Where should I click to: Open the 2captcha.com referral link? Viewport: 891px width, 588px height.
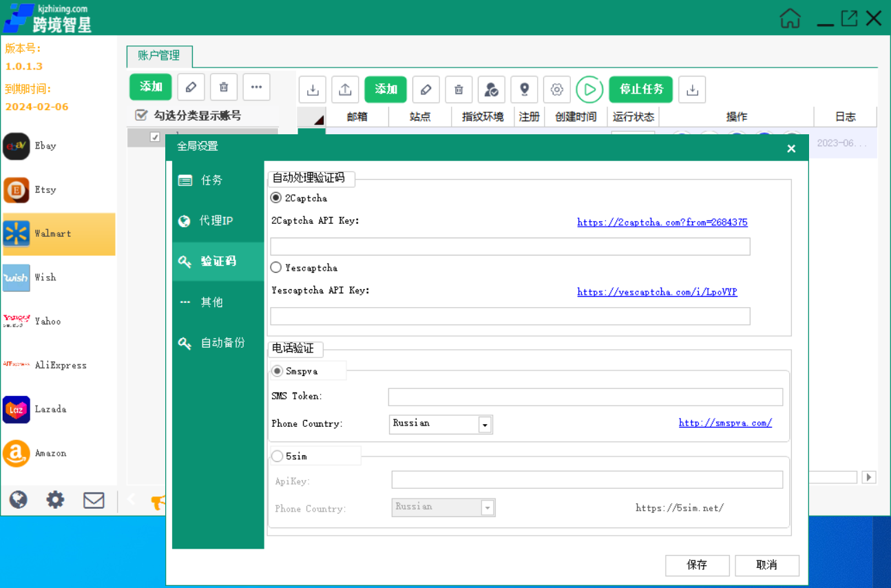click(662, 222)
